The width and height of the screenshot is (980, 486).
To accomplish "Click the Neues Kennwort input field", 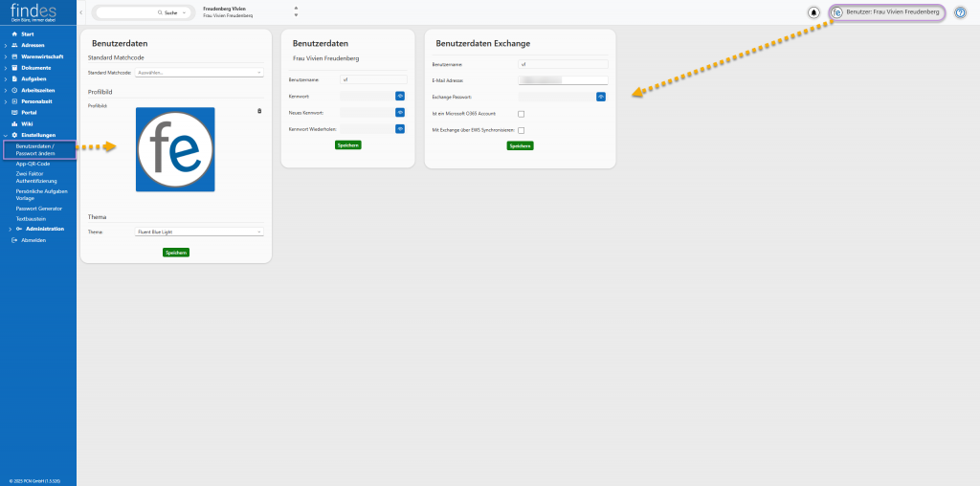I will (x=366, y=112).
